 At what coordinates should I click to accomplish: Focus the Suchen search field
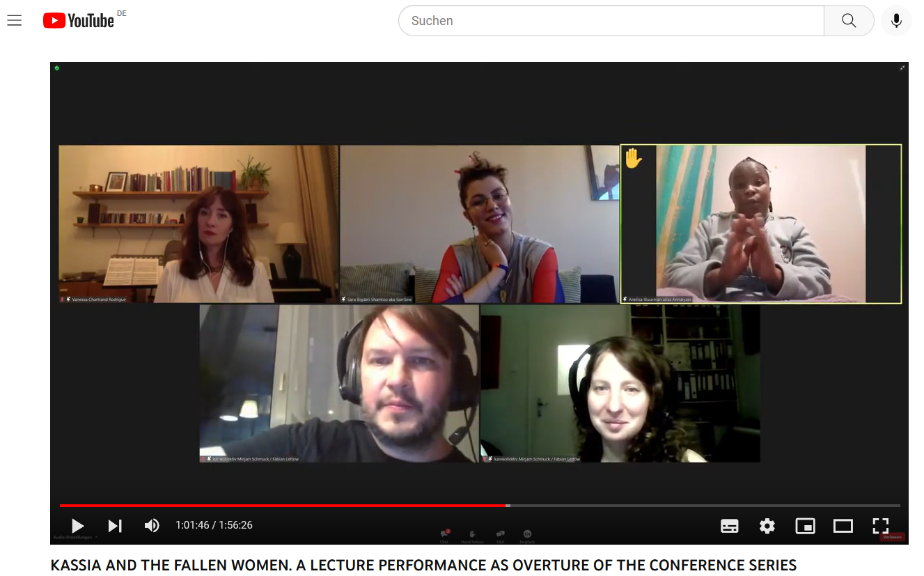click(x=611, y=21)
